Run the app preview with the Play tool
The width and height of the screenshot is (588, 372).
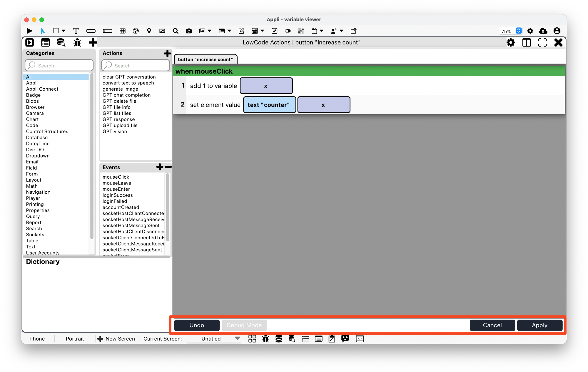click(29, 31)
